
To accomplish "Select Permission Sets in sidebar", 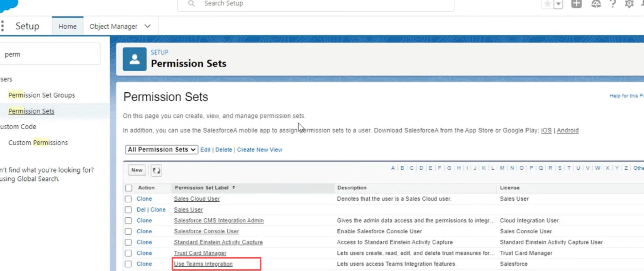I will [x=31, y=111].
